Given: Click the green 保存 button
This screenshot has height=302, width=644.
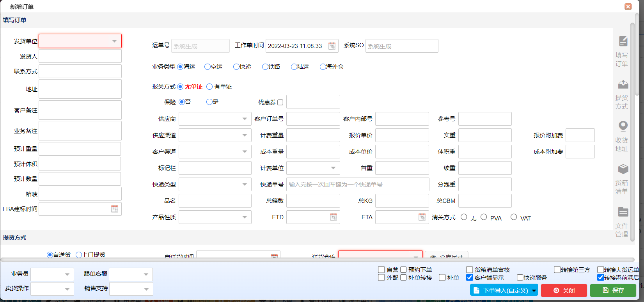Looking at the screenshot, I should click(x=613, y=290).
